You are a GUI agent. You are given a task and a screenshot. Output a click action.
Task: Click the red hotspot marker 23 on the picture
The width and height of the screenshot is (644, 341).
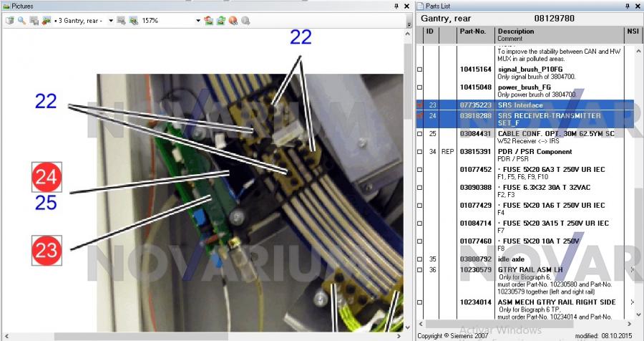47,250
